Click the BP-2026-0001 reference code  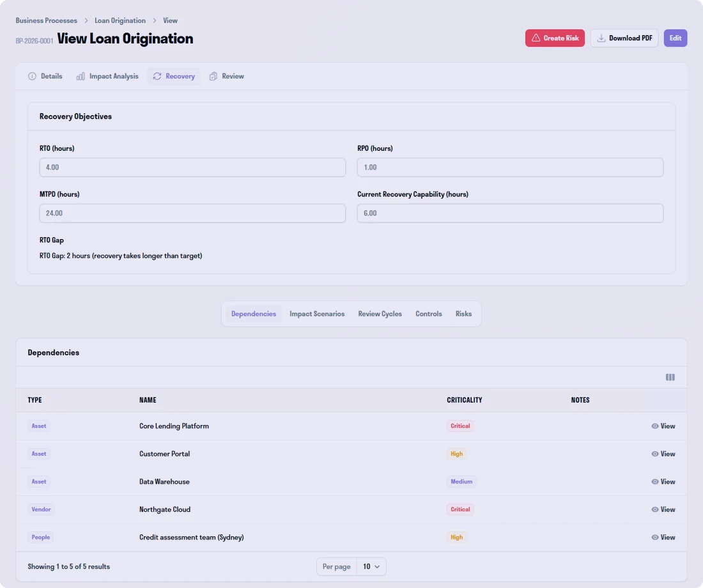tap(35, 41)
